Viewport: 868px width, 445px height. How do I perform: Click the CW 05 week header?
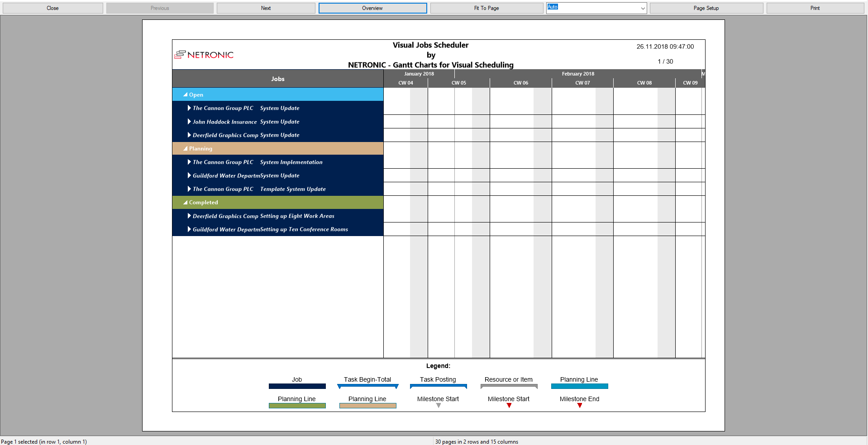[x=458, y=83]
